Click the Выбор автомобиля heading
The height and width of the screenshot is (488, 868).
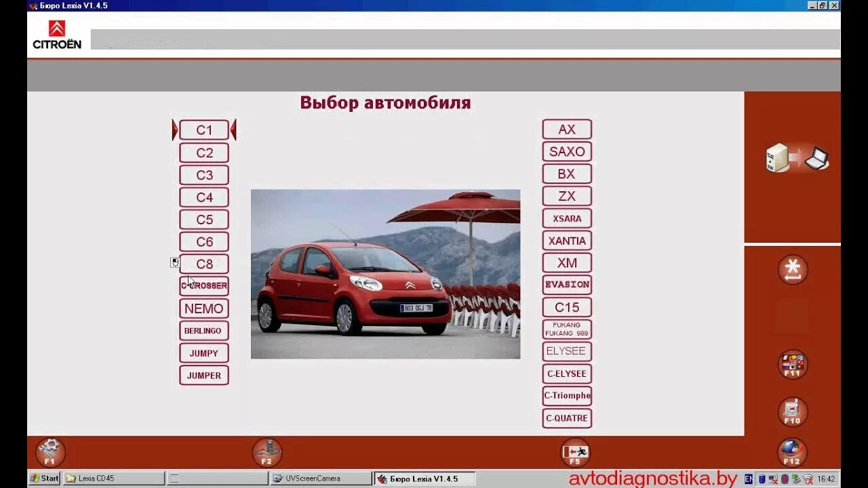click(x=385, y=103)
